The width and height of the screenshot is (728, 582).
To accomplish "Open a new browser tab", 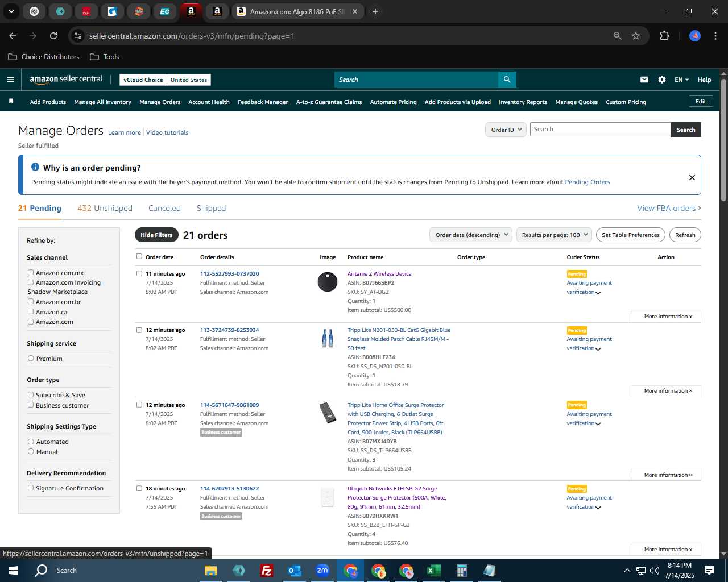I will [375, 11].
